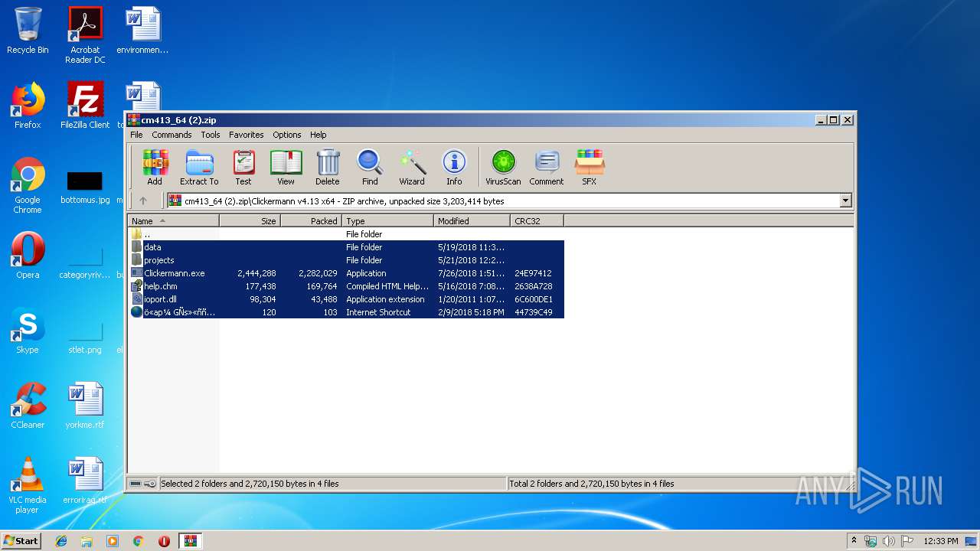
Task: Select the projects folder row
Action: (x=346, y=260)
